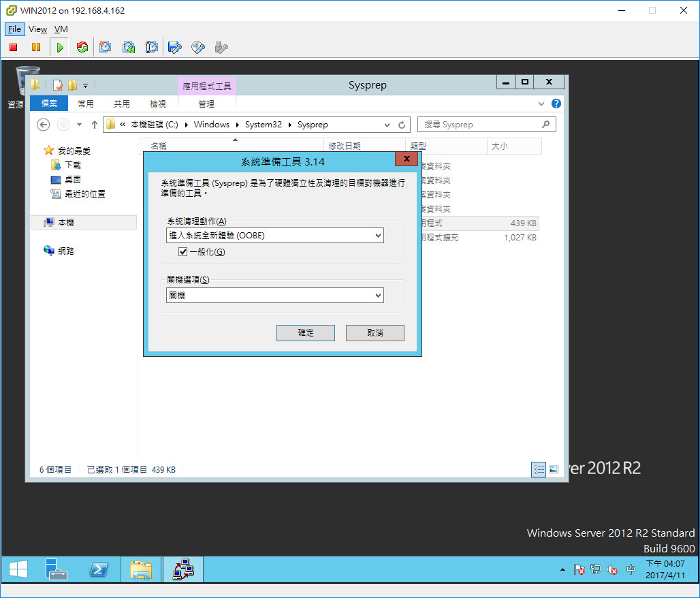Viewport: 700px width, 598px height.
Task: Select 網路 in navigation pane
Action: click(65, 251)
